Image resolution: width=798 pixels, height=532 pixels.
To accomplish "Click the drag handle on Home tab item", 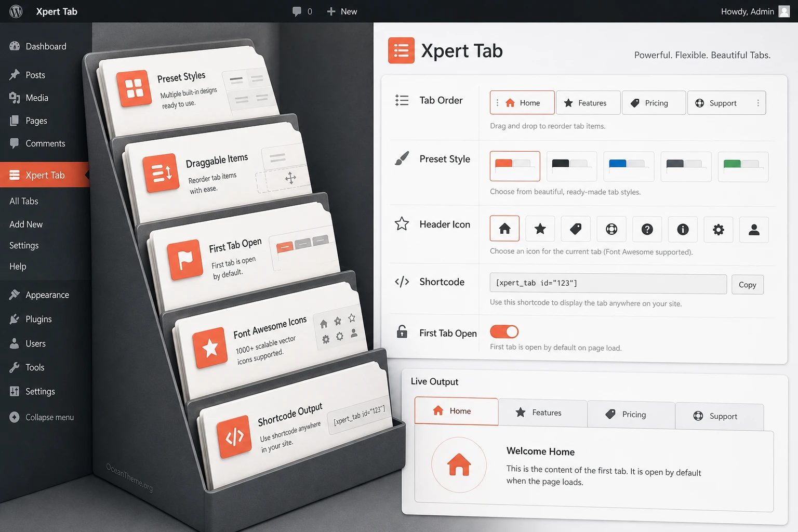I will point(497,103).
